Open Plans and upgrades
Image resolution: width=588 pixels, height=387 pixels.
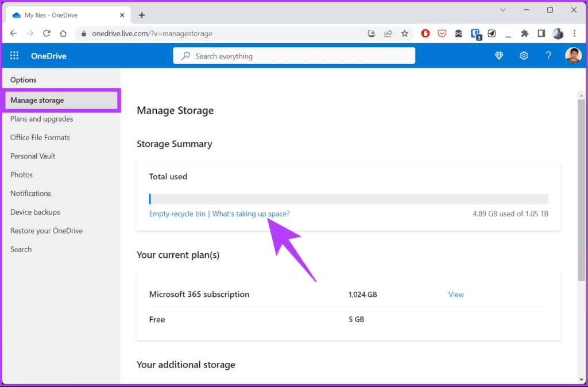41,119
